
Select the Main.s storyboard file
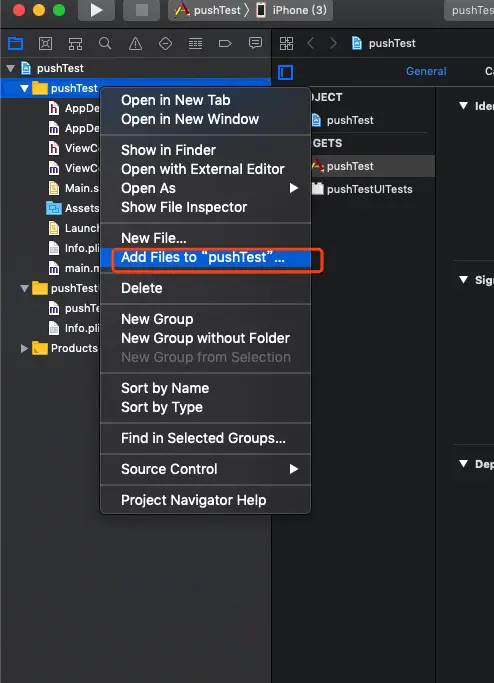pyautogui.click(x=74, y=188)
